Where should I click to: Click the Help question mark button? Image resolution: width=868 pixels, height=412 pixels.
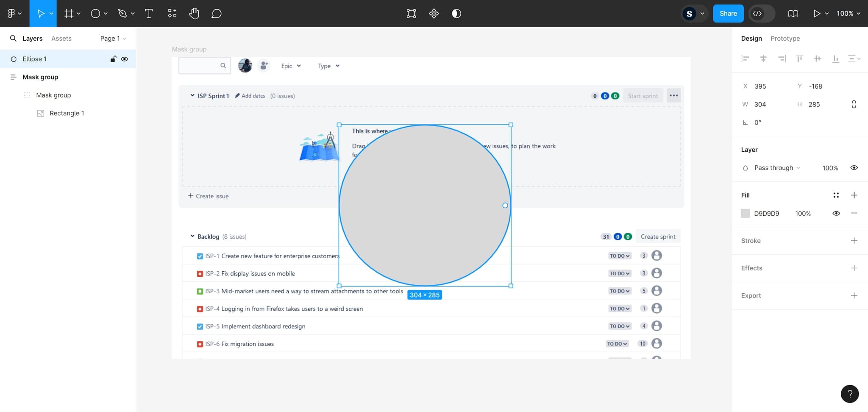point(849,394)
